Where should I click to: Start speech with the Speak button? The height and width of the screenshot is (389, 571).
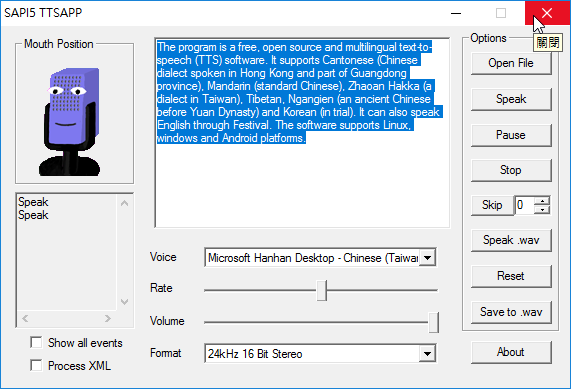pos(511,99)
